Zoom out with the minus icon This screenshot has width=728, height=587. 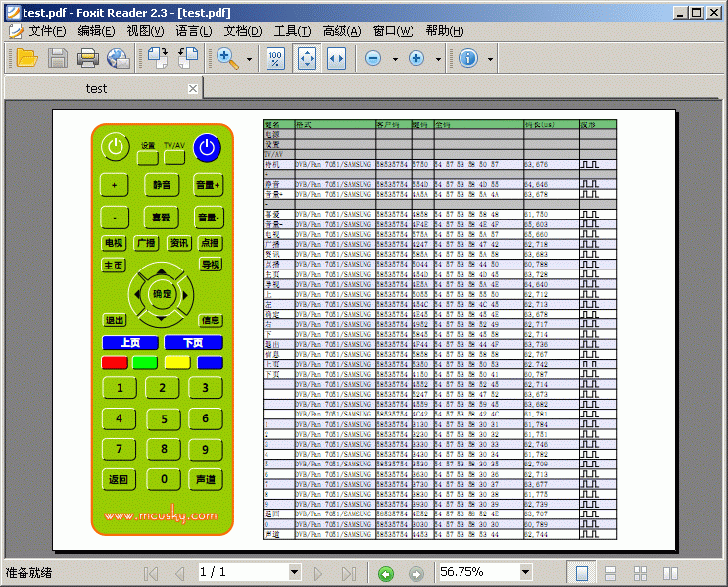(x=373, y=58)
